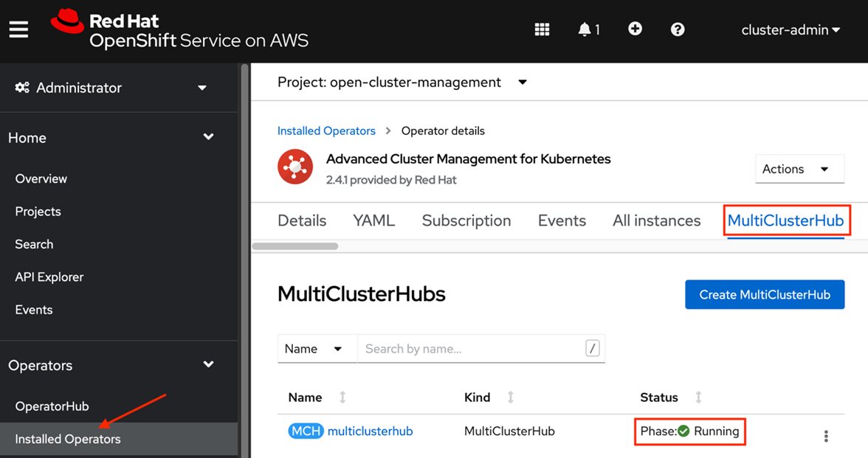The width and height of the screenshot is (868, 458).
Task: Open the notifications bell
Action: 588,30
